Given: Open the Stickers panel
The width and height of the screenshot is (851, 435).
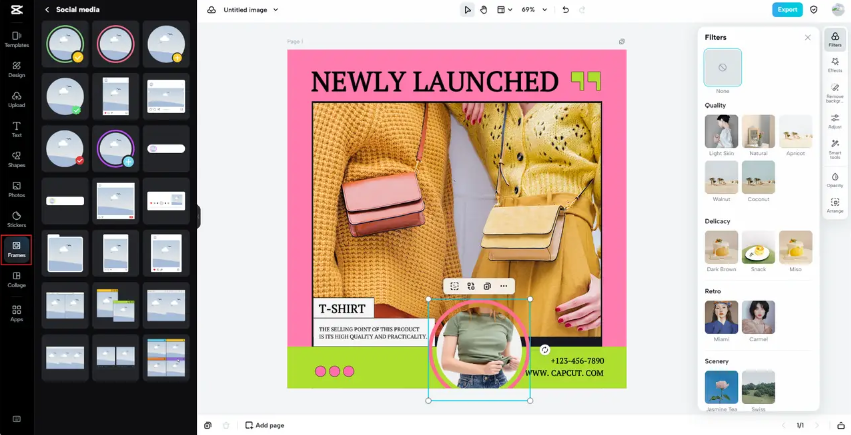Looking at the screenshot, I should (16, 219).
